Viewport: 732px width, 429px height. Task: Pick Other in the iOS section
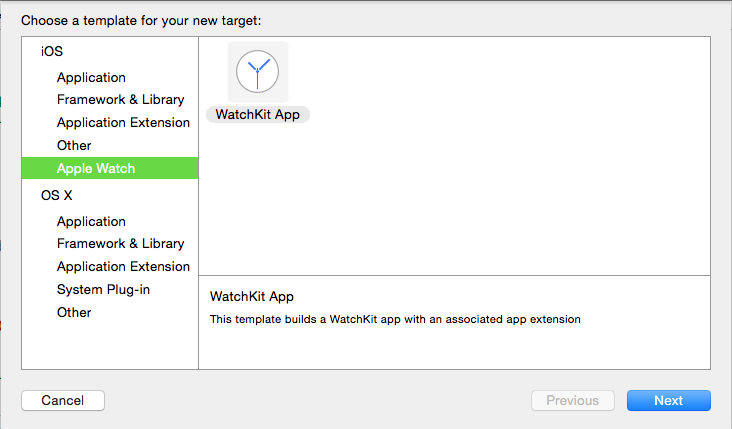point(74,145)
